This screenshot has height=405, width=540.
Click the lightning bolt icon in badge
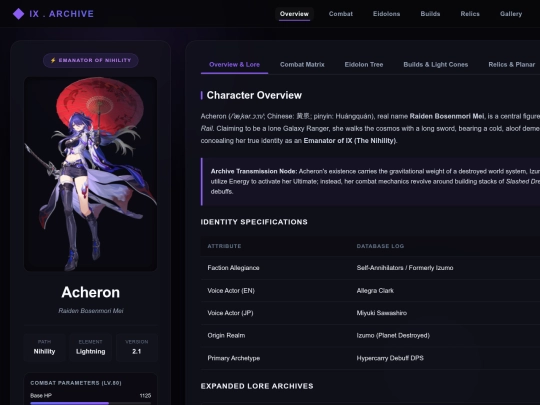pos(53,60)
